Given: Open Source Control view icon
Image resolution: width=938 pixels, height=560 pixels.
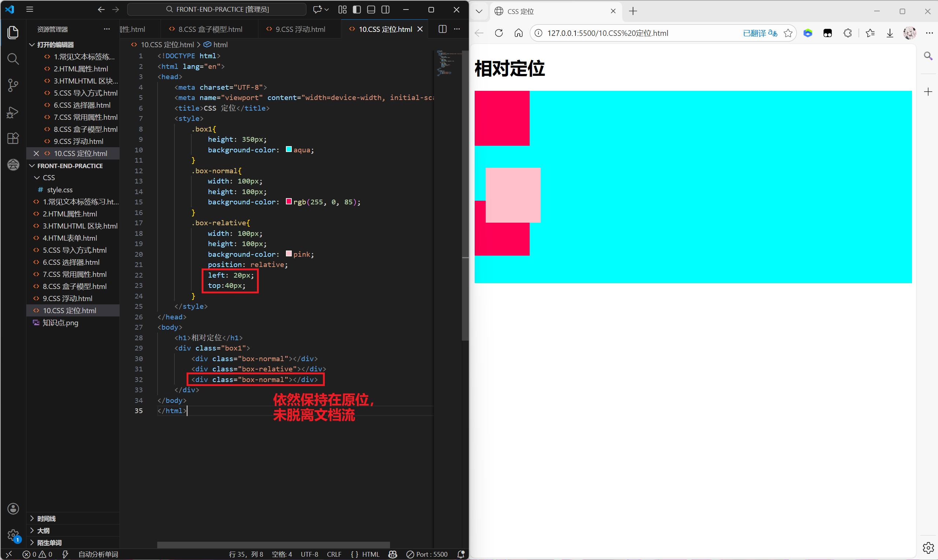Looking at the screenshot, I should [13, 85].
